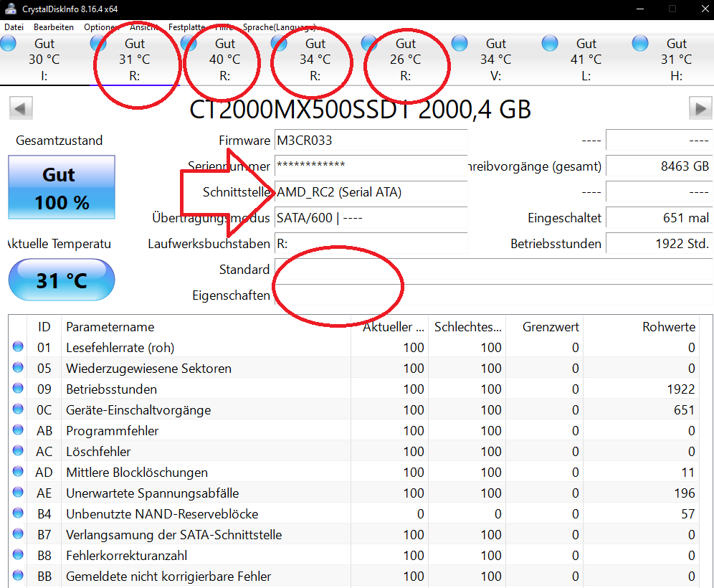Select the R: disk tab showing 31 °C
Viewport: 714px width, 588px height.
[x=135, y=60]
